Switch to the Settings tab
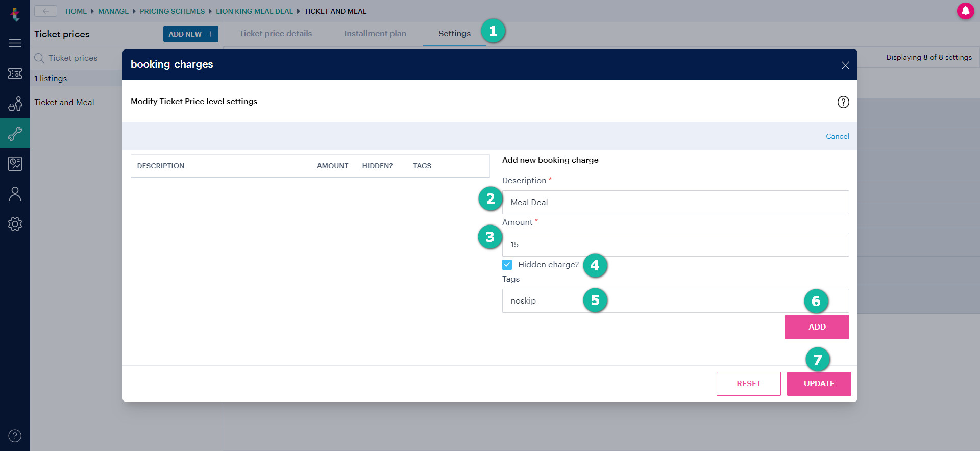Image resolution: width=980 pixels, height=451 pixels. [x=454, y=34]
